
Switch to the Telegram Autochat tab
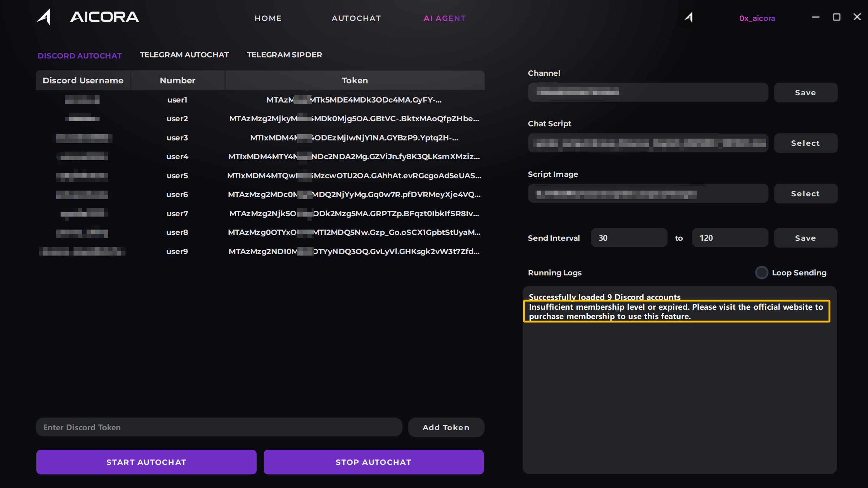(184, 55)
